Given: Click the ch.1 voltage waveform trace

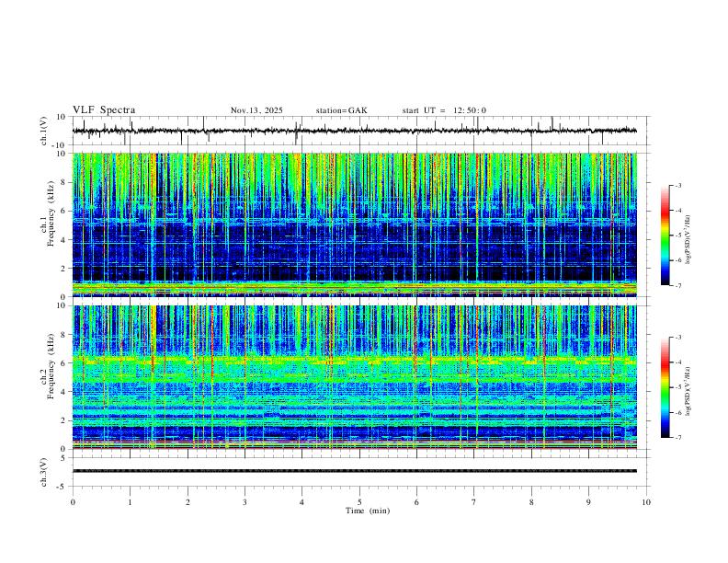Looking at the screenshot, I should click(x=354, y=131).
